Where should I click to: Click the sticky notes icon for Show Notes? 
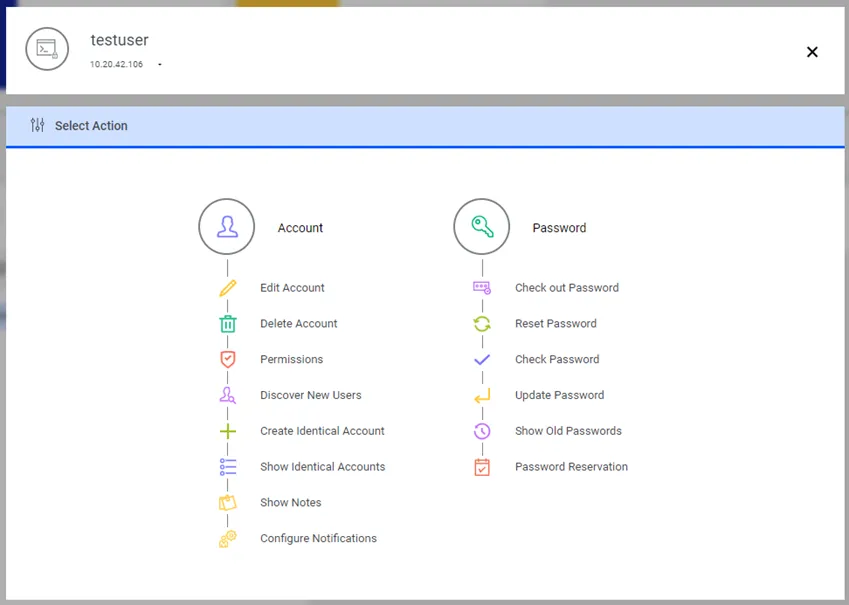click(x=227, y=502)
